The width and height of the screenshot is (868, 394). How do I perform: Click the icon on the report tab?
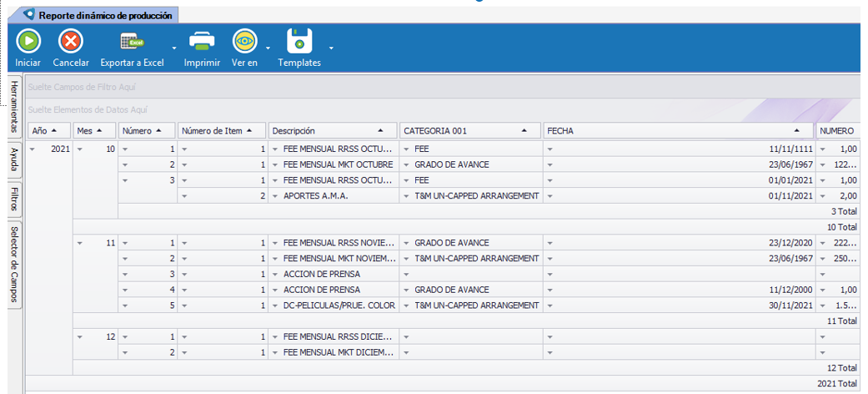click(29, 15)
